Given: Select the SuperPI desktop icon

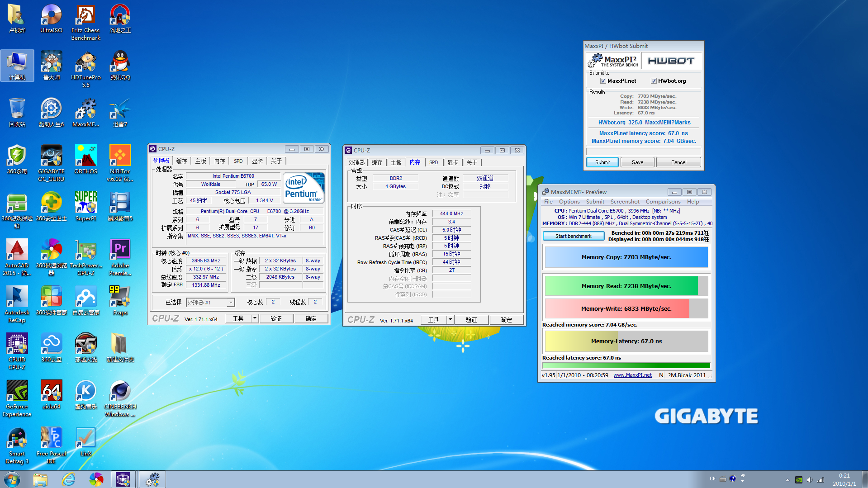Looking at the screenshot, I should [85, 207].
